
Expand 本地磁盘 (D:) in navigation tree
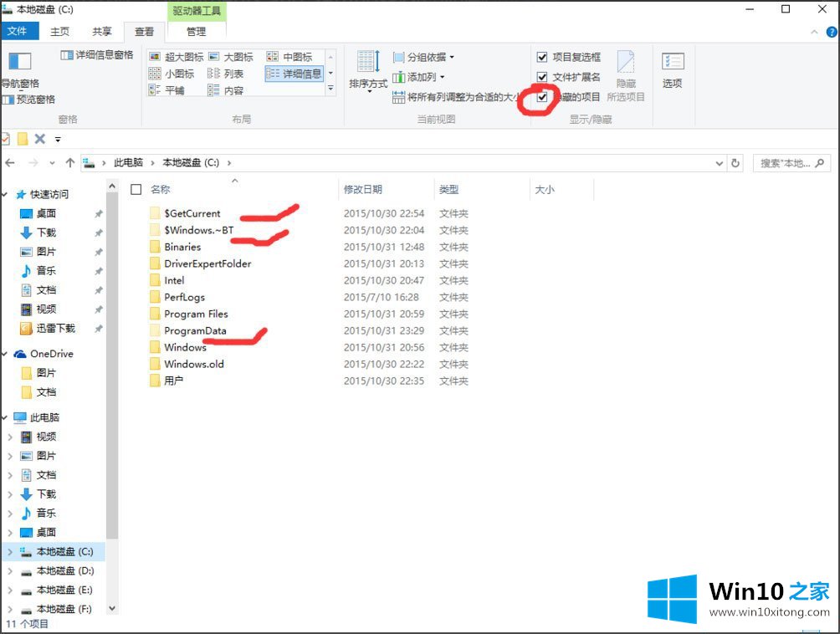pos(10,571)
